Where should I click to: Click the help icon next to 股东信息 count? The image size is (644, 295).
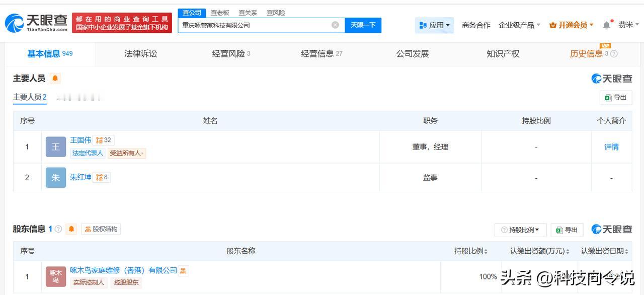coord(58,229)
